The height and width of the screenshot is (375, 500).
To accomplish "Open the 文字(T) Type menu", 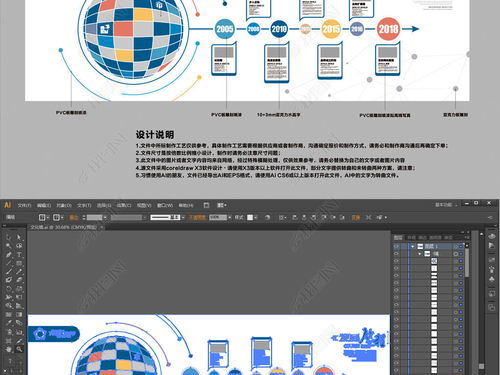I will pos(84,205).
